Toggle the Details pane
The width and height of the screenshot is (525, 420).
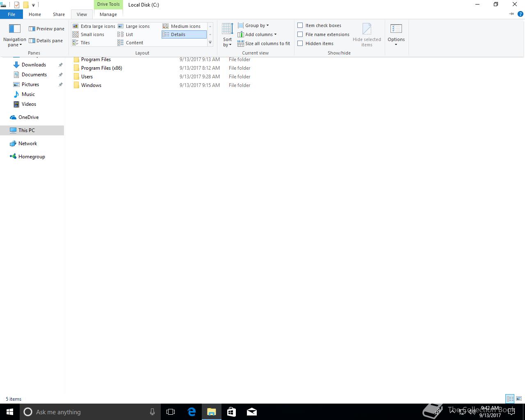pos(46,41)
